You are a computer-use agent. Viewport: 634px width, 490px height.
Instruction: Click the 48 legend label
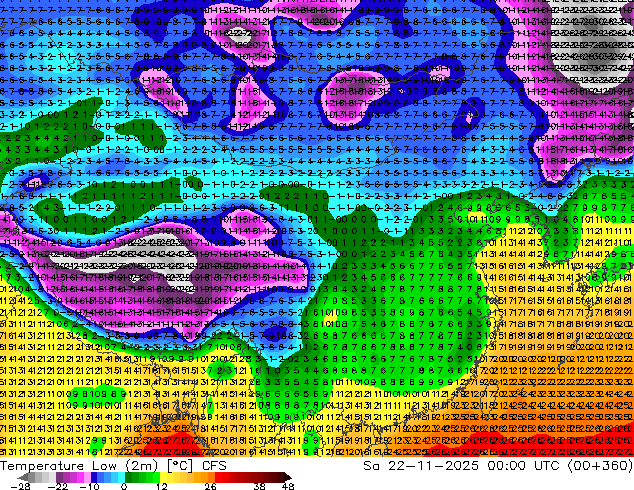pyautogui.click(x=288, y=486)
